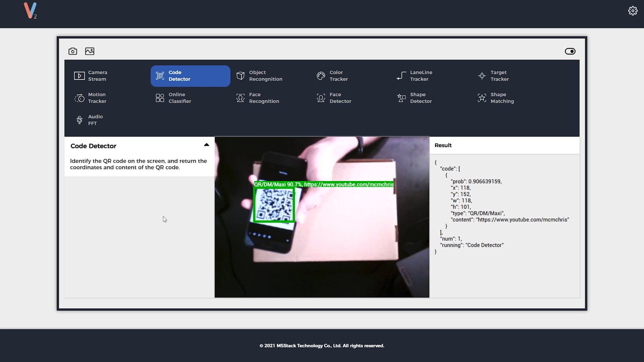
Task: Click the QR code description text
Action: 139,164
